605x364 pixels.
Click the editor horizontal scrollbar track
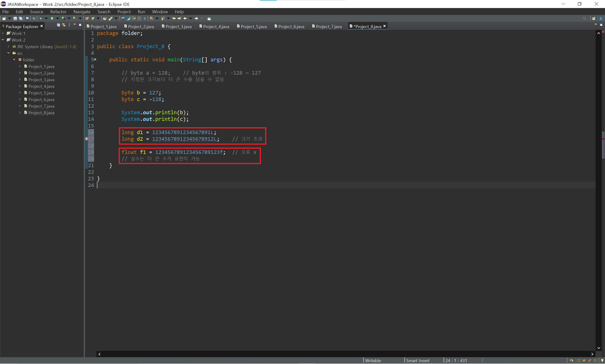coord(344,354)
